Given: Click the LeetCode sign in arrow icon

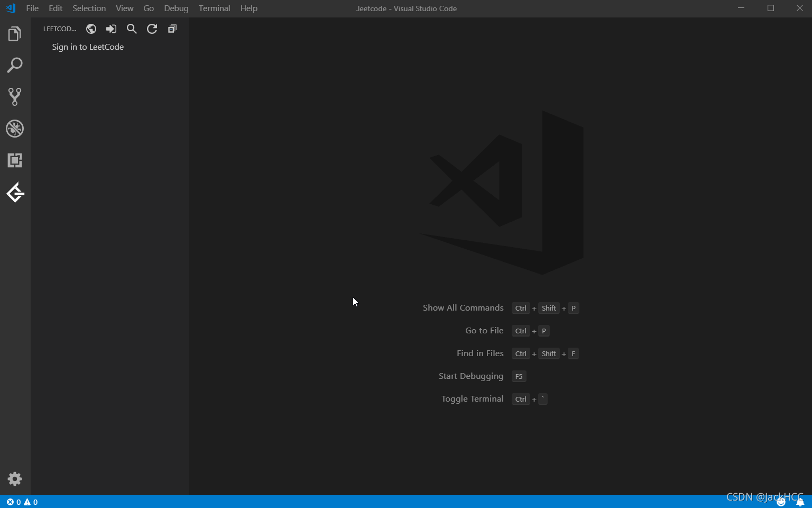Looking at the screenshot, I should [x=111, y=29].
